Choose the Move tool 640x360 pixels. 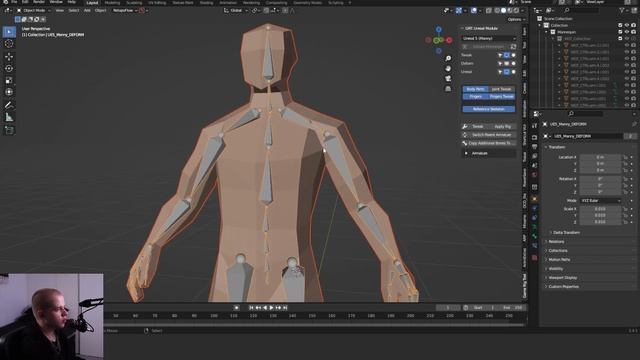(9, 56)
